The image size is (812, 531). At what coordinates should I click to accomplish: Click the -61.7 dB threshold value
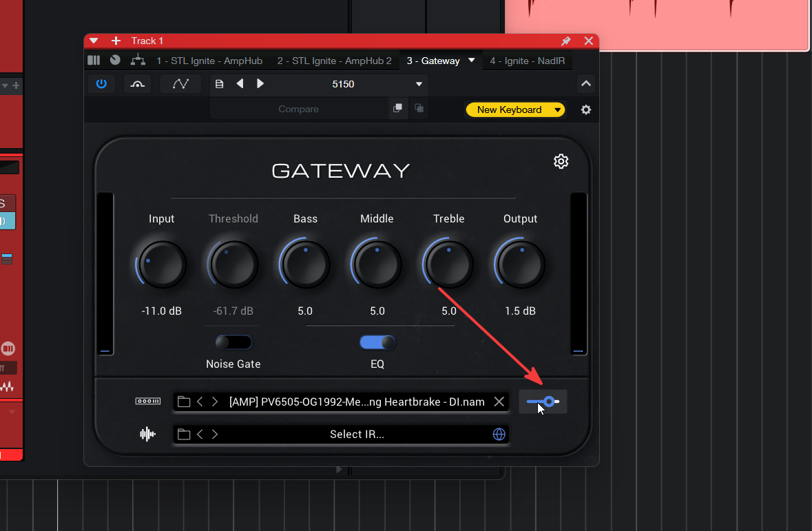click(x=233, y=311)
